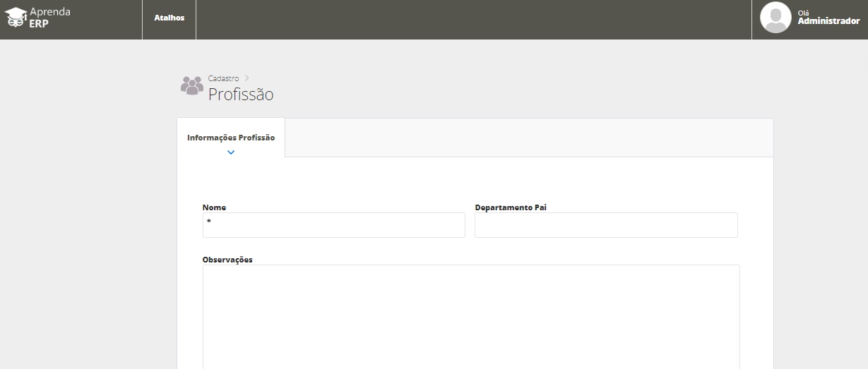Click the Nome field label
This screenshot has height=369, width=868.
click(214, 207)
